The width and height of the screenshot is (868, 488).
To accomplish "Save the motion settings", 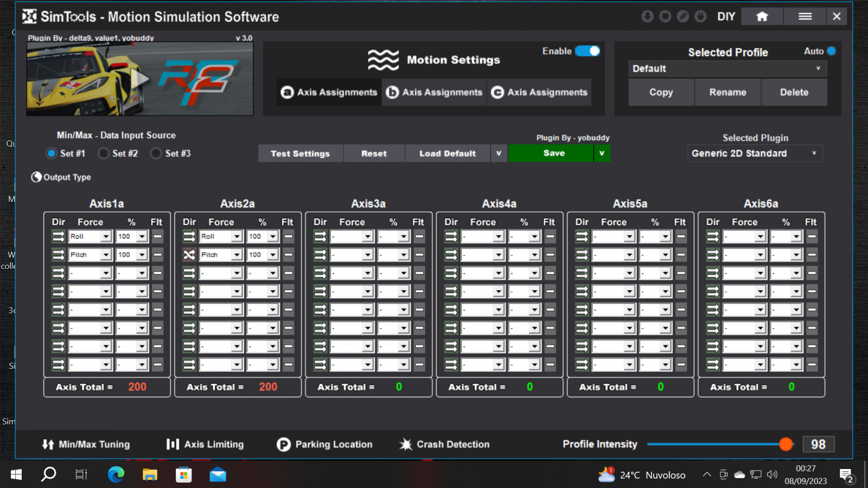I will click(x=551, y=153).
